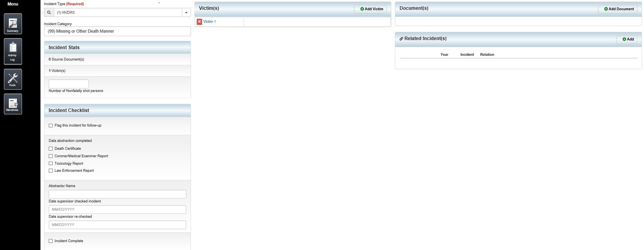Click Date supervisor checked incident field
644x250 pixels.
point(117,210)
